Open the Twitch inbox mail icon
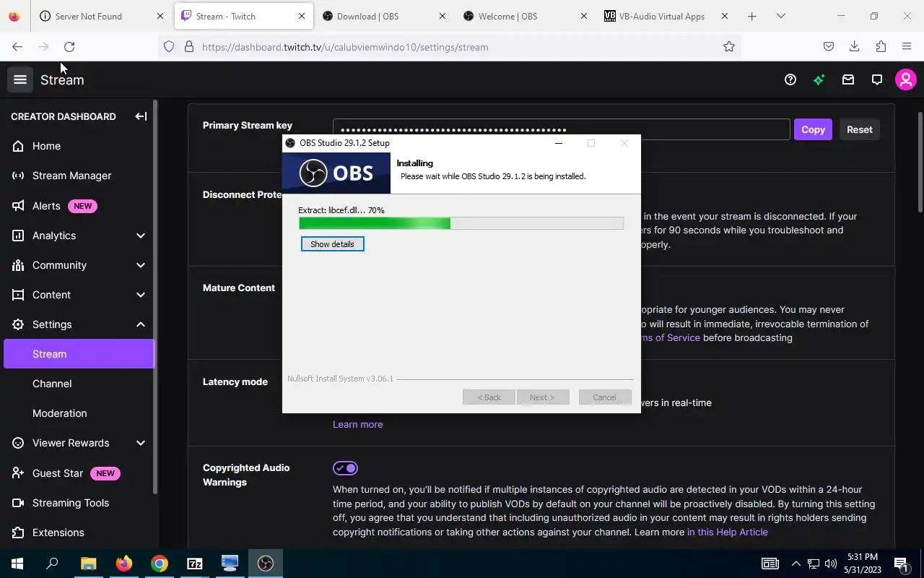 (x=848, y=79)
